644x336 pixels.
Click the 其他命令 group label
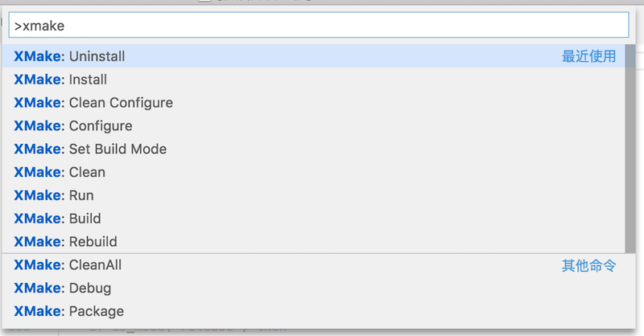coord(588,265)
